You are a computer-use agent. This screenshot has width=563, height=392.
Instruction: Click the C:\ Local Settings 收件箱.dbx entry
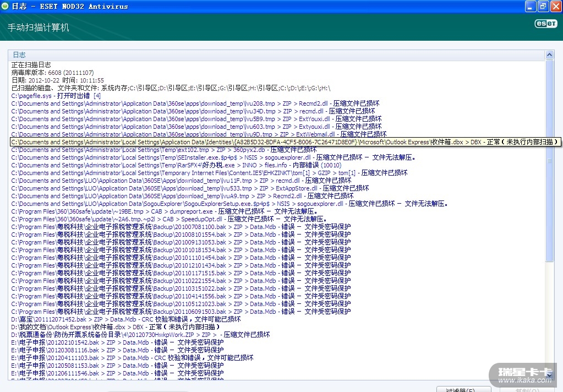click(x=285, y=142)
